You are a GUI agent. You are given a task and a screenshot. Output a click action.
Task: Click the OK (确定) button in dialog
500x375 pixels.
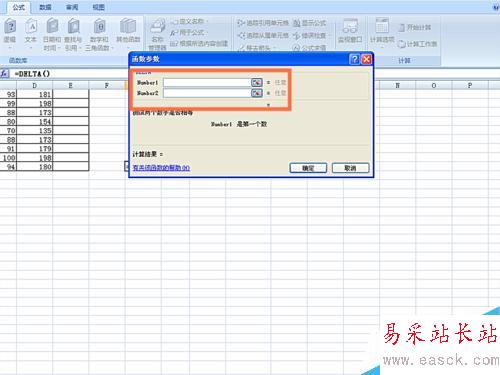pyautogui.click(x=308, y=168)
